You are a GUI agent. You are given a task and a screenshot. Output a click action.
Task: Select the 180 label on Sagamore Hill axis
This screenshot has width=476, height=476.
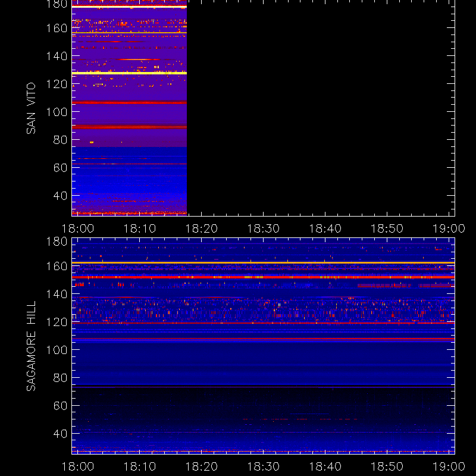57,242
